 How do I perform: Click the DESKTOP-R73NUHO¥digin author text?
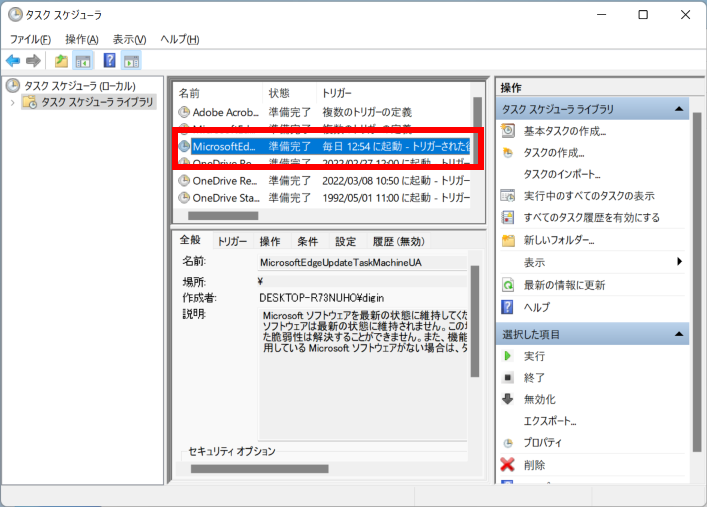[x=321, y=298]
